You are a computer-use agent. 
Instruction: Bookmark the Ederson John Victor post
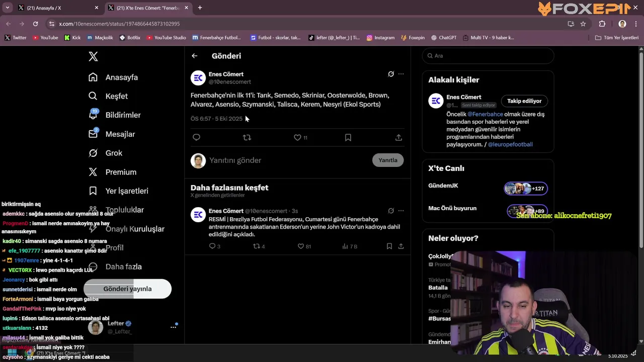(x=389, y=246)
